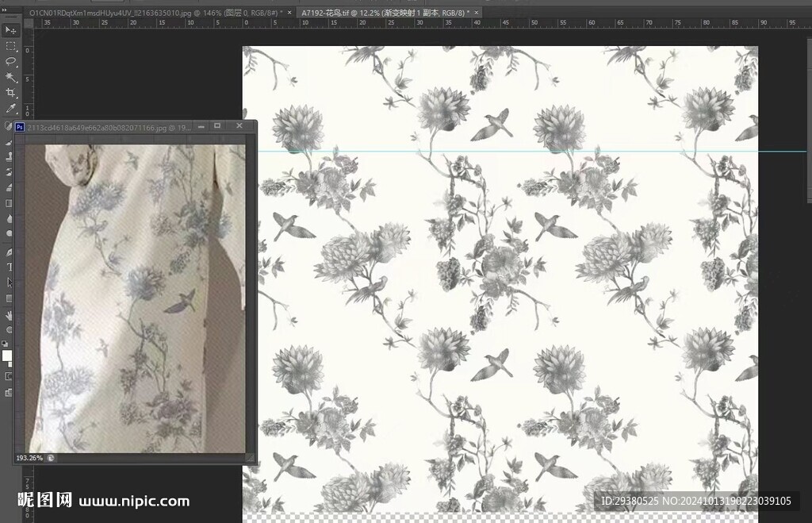Select the Gradient tool
The width and height of the screenshot is (812, 523).
coord(8,203)
